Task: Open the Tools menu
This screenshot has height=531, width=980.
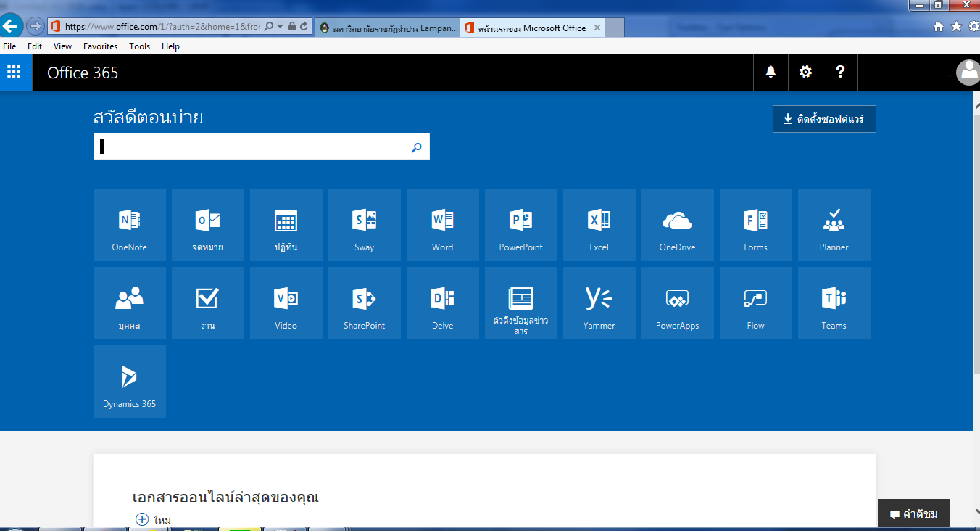Action: pos(139,46)
